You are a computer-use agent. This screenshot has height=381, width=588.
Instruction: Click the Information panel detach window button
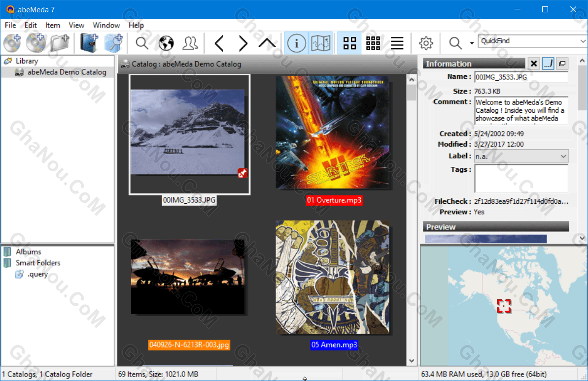pos(562,63)
